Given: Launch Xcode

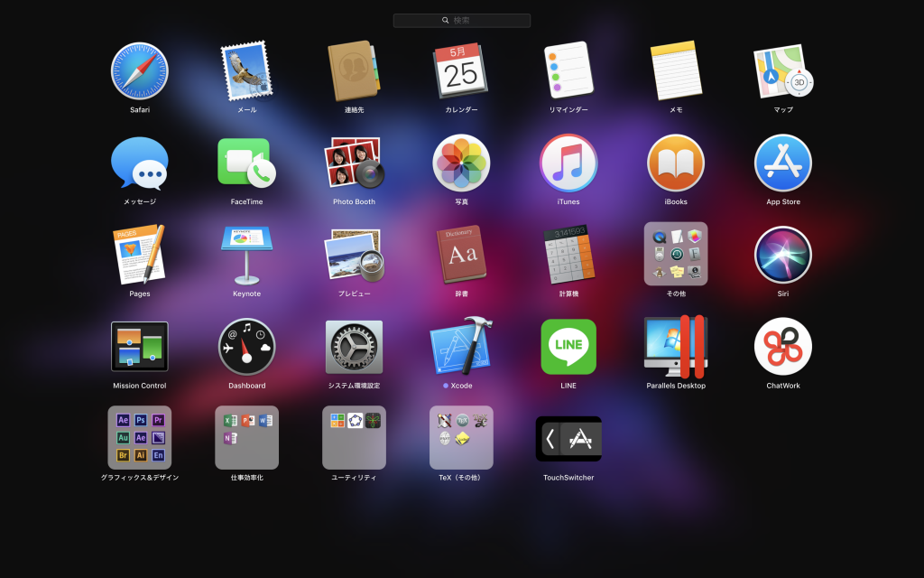Looking at the screenshot, I should pyautogui.click(x=461, y=347).
